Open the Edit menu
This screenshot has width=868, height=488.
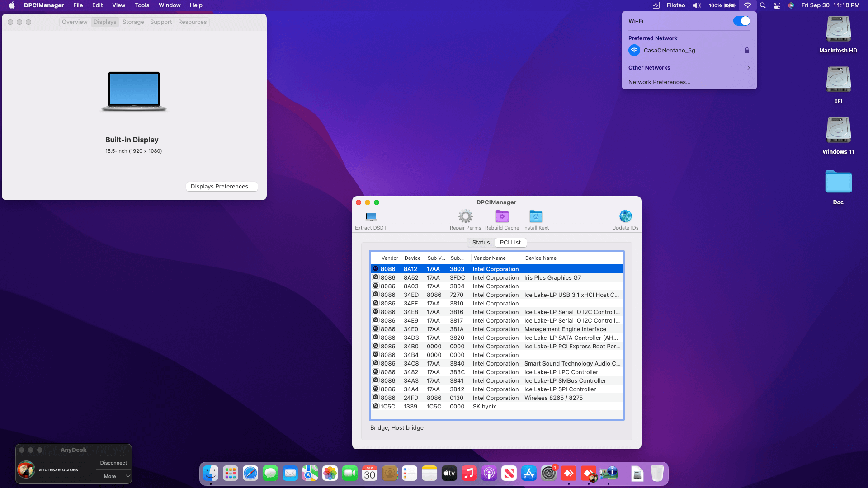98,5
